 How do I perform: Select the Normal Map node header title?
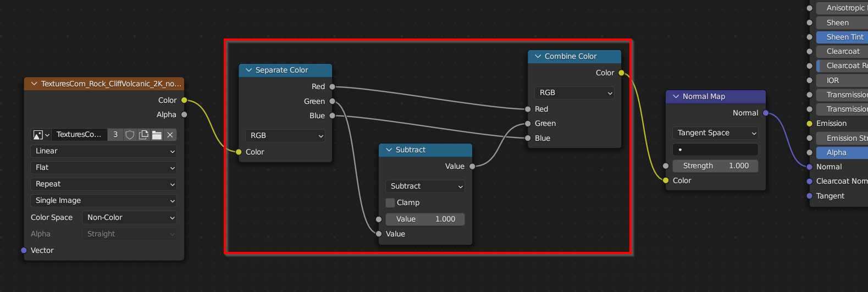coord(704,96)
